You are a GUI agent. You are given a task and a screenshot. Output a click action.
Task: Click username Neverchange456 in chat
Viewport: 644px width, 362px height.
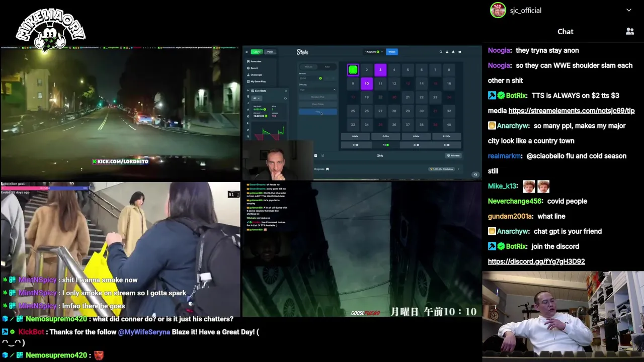(x=515, y=201)
